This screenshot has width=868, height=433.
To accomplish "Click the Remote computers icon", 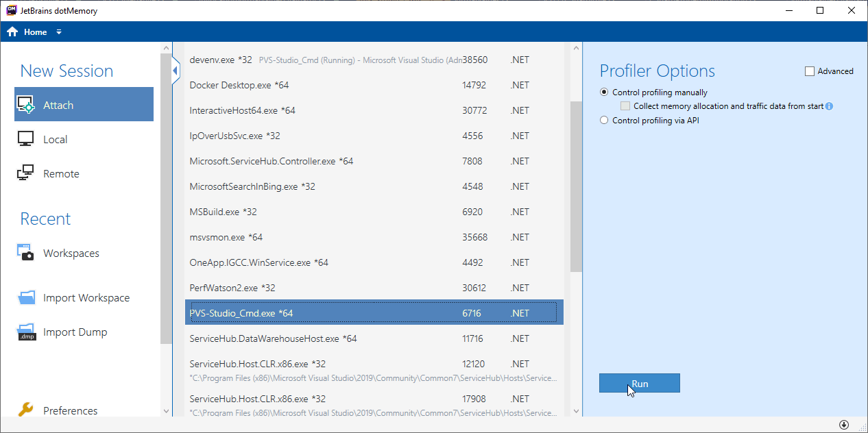I will click(x=25, y=173).
